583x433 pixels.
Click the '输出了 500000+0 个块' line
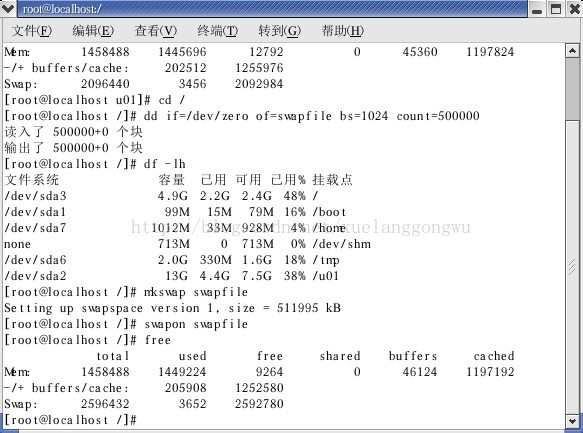pyautogui.click(x=73, y=148)
